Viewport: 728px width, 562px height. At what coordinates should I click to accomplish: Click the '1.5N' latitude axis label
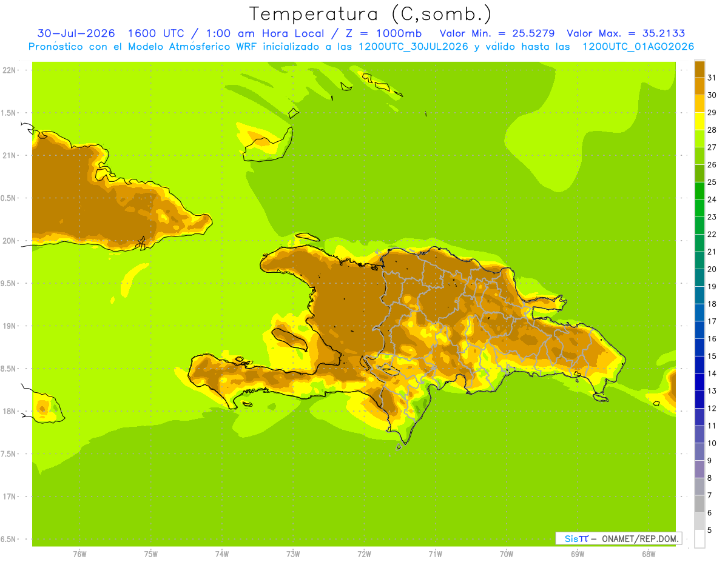point(8,113)
